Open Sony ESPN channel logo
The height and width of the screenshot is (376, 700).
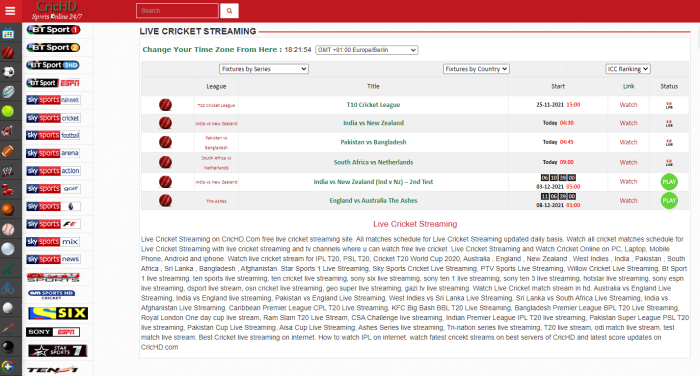[53, 332]
